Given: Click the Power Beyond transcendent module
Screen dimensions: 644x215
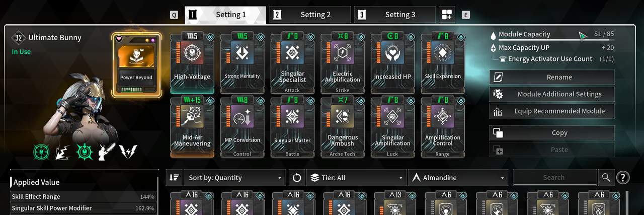Looking at the screenshot, I should tap(136, 65).
